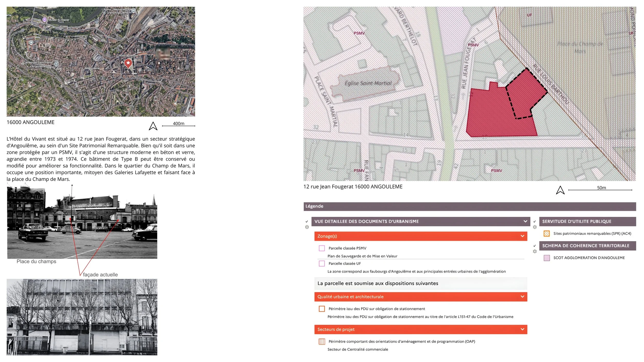
Task: Collapse the Zonage(s) section chevron
Action: coord(522,236)
